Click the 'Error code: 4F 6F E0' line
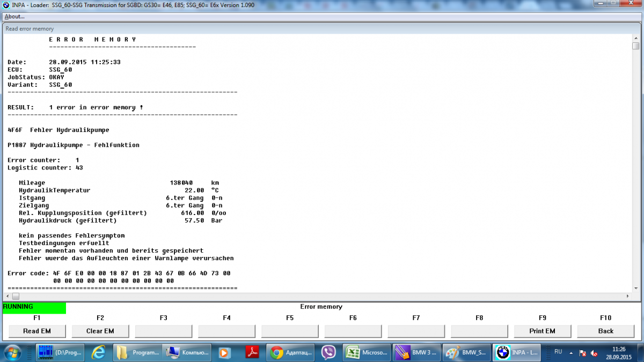Screen dimensions: 644x362 coord(119,274)
